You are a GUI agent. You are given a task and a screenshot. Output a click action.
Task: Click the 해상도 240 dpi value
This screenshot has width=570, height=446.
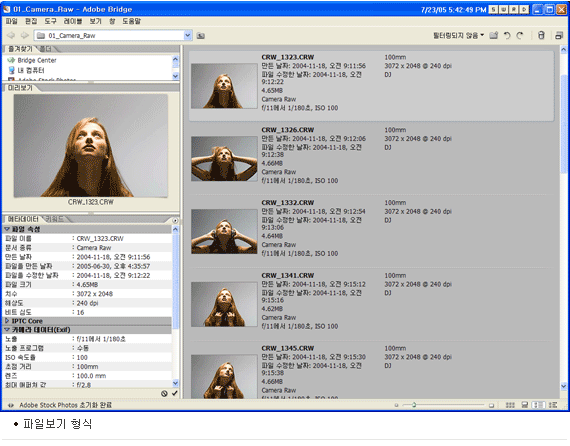pos(87,303)
